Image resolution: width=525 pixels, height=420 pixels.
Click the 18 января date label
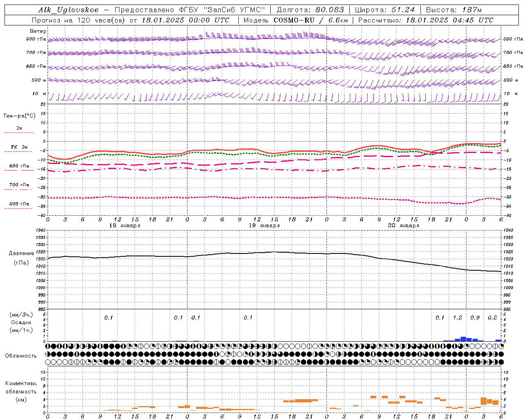click(x=125, y=226)
